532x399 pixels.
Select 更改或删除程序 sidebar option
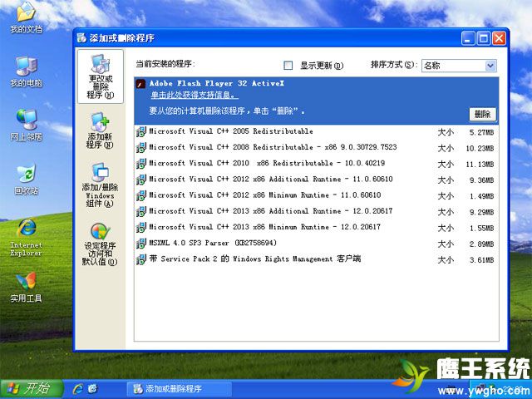pos(101,76)
